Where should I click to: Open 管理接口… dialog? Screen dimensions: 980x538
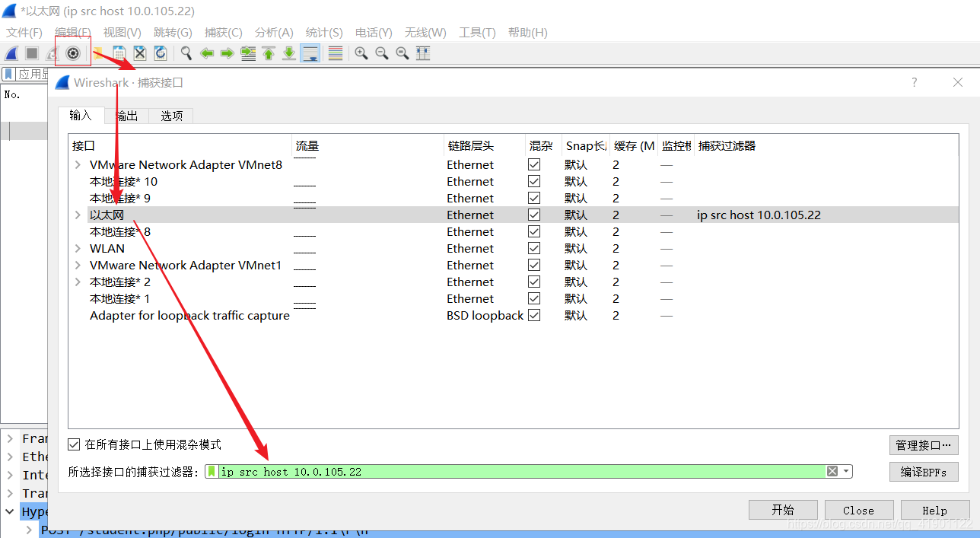(924, 445)
